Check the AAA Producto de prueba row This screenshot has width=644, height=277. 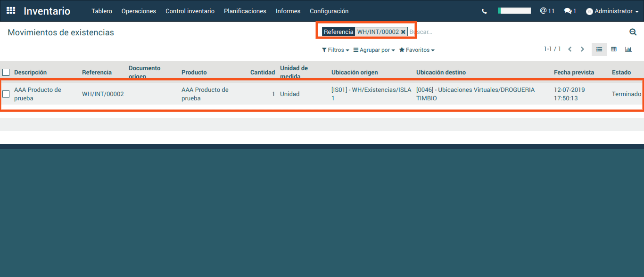(6, 94)
